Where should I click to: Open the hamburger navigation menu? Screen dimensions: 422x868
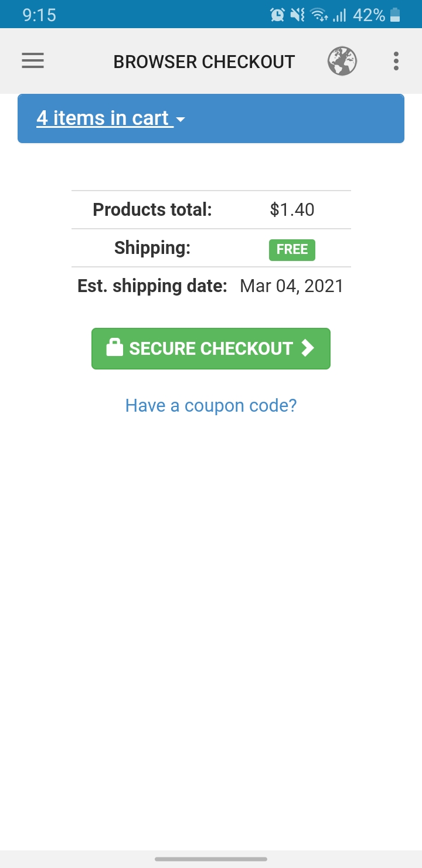[x=33, y=61]
